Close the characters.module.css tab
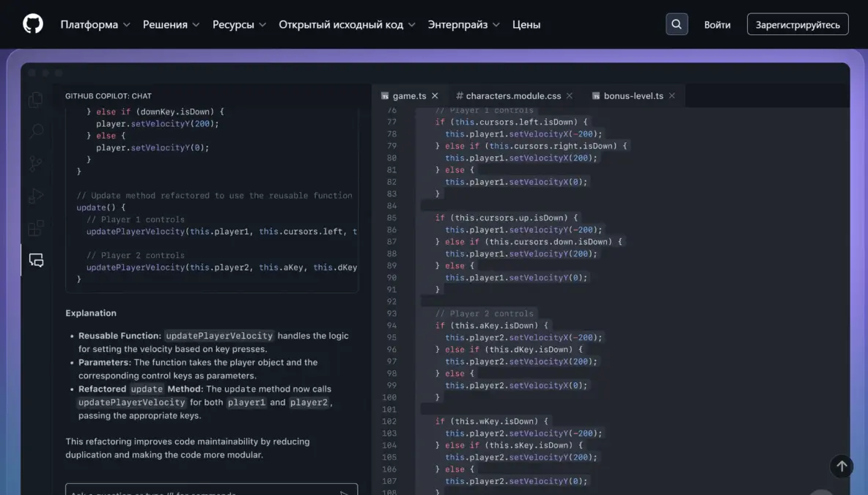 tap(570, 96)
